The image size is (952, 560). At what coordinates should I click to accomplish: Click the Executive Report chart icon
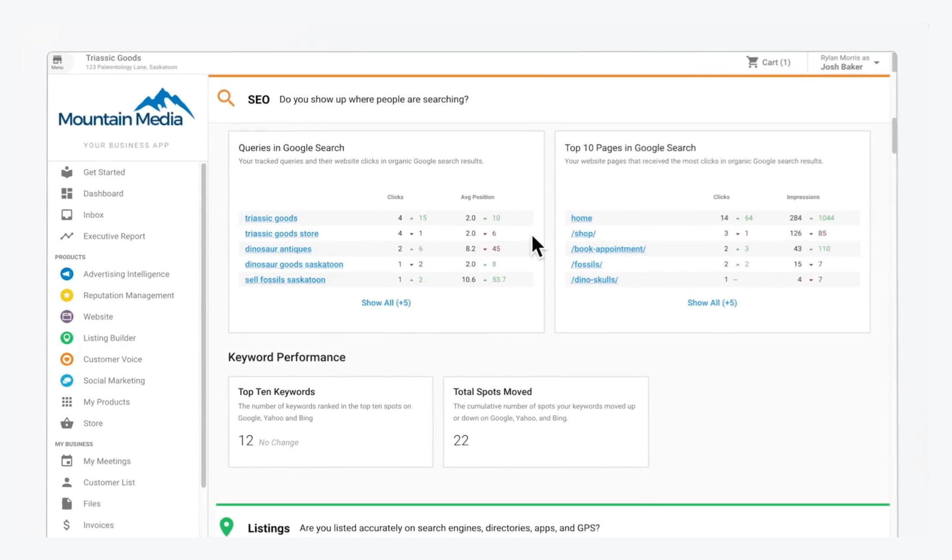(x=67, y=236)
